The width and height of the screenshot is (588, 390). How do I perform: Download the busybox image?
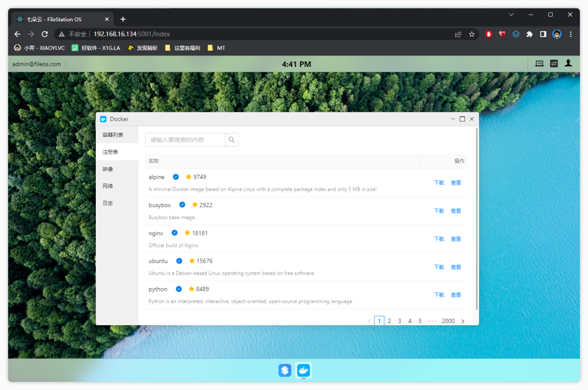pyautogui.click(x=439, y=211)
